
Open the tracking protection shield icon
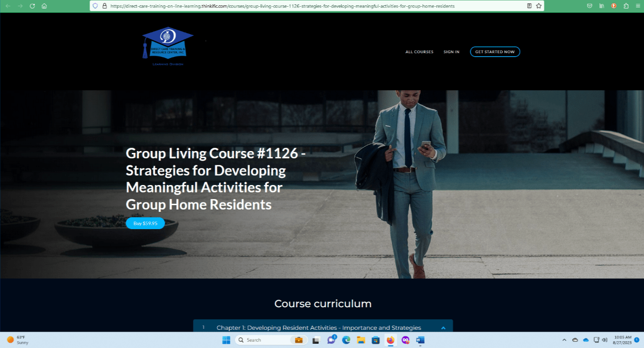coord(95,6)
